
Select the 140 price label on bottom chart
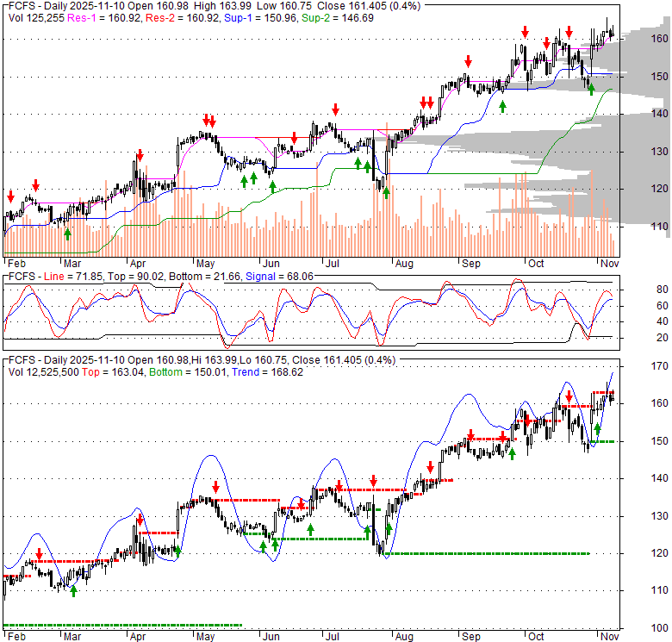click(659, 478)
